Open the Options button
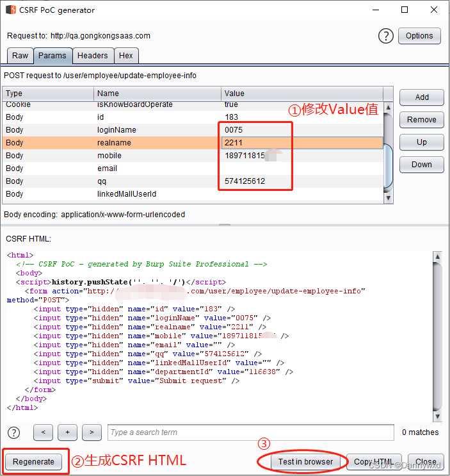Screen dimensions: 450x476 (419, 36)
